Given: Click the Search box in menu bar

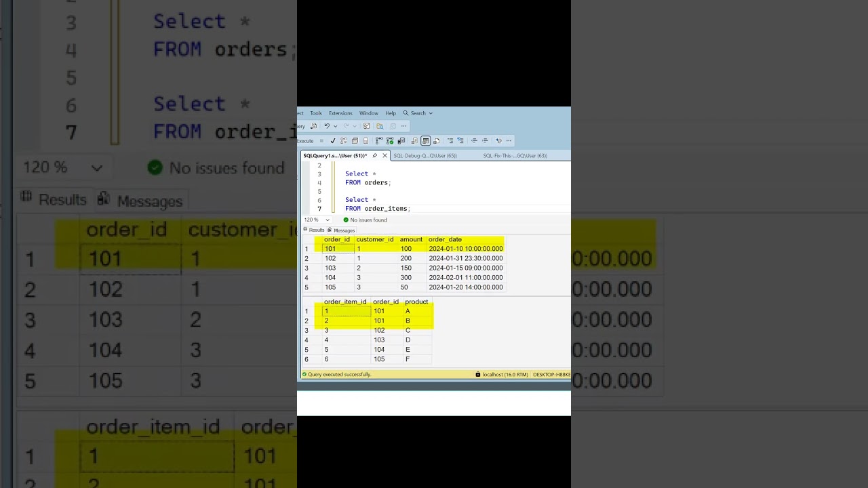Looking at the screenshot, I should click(x=418, y=113).
